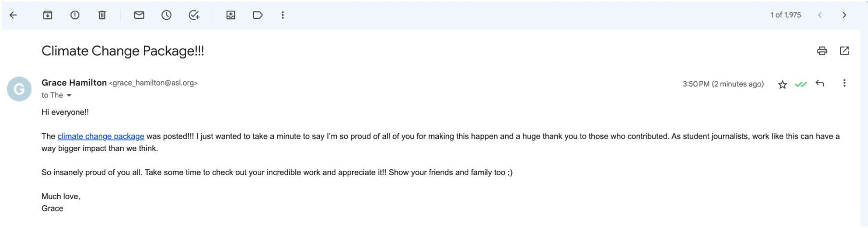Open the toolbar More options menu
Screen dimensions: 868x228
pos(283,15)
